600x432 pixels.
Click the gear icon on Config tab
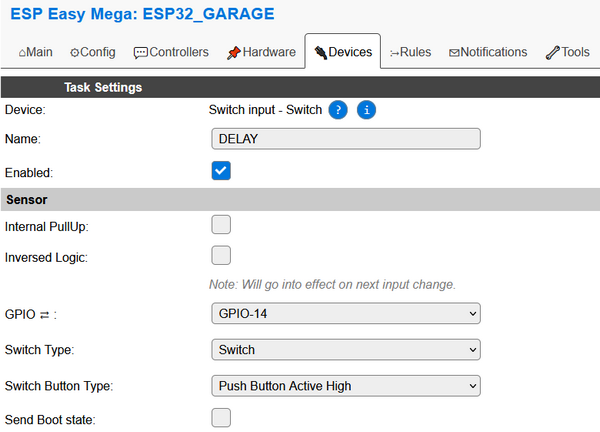pyautogui.click(x=75, y=53)
